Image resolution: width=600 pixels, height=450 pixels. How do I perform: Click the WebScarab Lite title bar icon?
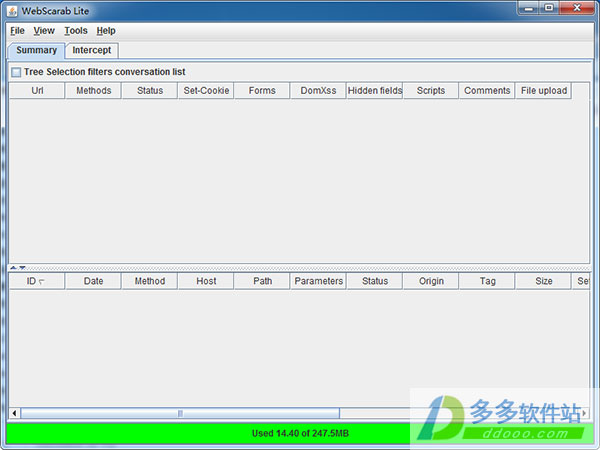(12, 11)
